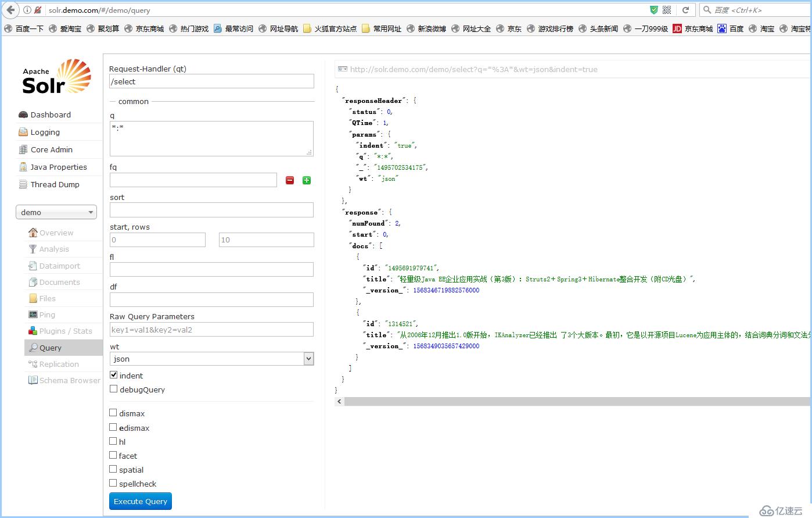Click the Dataimport icon
The width and height of the screenshot is (812, 518).
(33, 266)
